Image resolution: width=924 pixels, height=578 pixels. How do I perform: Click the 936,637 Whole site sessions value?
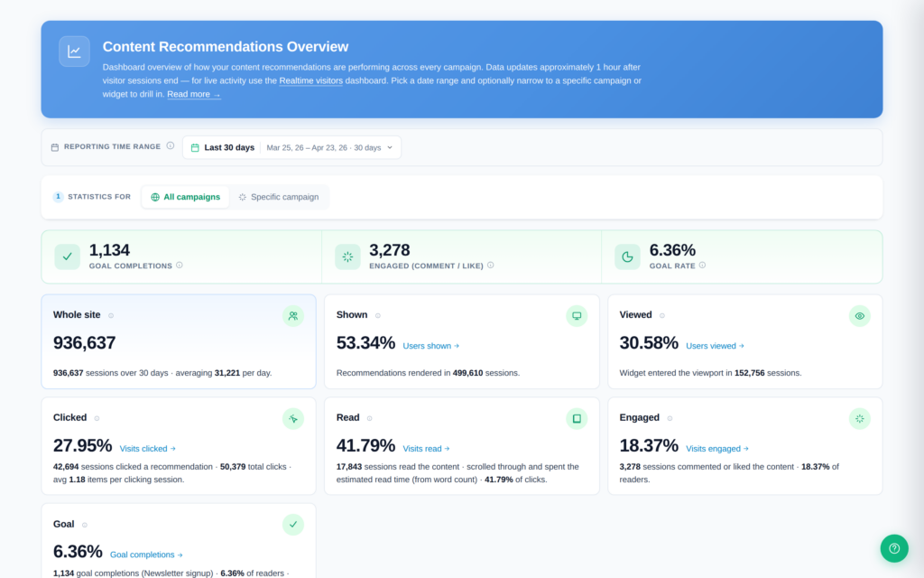(x=84, y=342)
